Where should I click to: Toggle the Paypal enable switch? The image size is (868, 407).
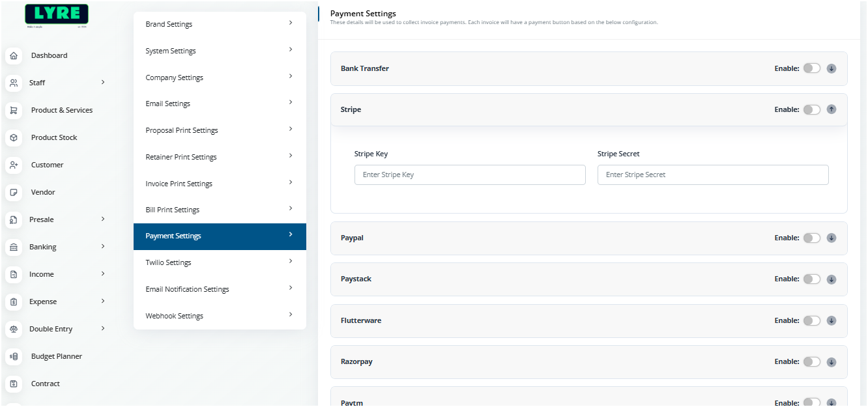(811, 238)
